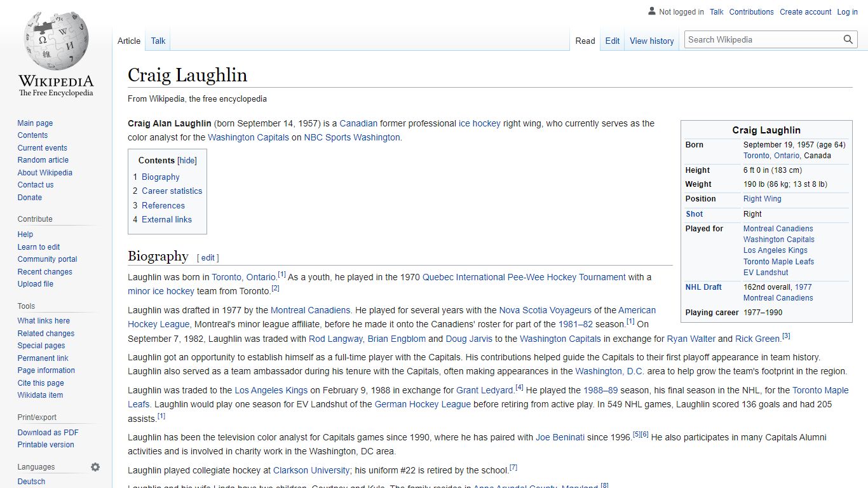The height and width of the screenshot is (488, 868).
Task: Open the View history tab
Action: [x=652, y=41]
